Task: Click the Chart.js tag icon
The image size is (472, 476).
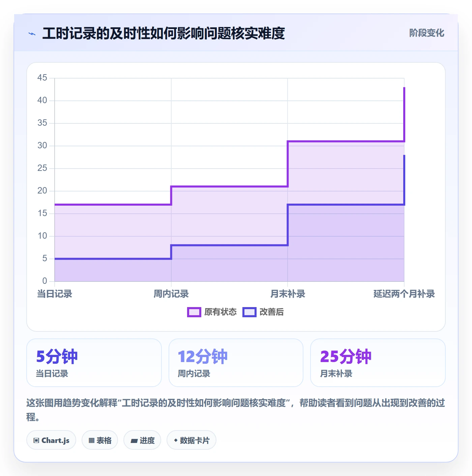Action: coord(36,440)
